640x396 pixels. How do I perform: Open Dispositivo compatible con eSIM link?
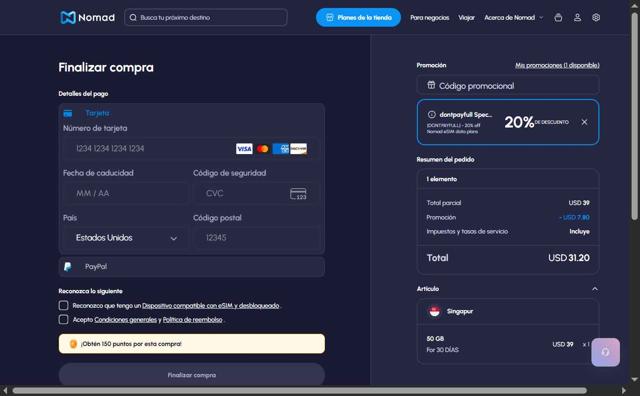[x=211, y=305]
